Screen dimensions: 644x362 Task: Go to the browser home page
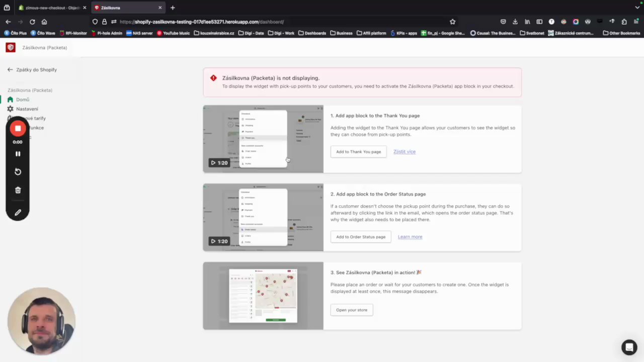(44, 22)
